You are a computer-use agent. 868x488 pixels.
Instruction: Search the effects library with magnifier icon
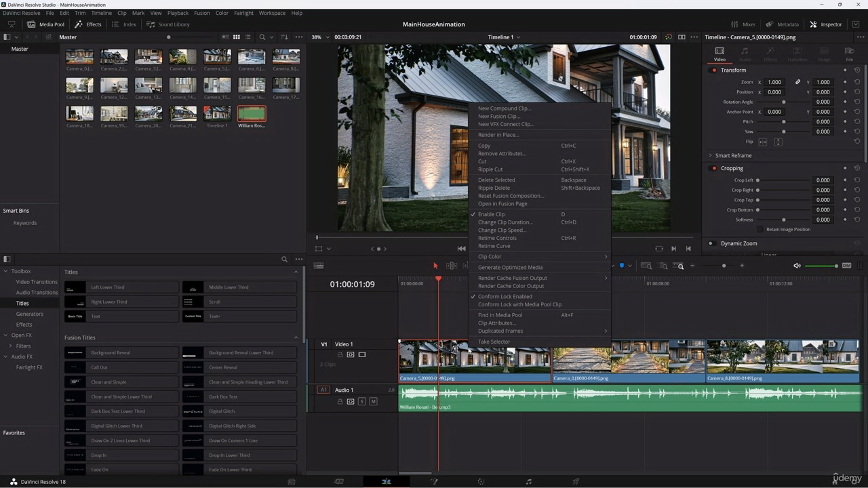click(x=285, y=259)
